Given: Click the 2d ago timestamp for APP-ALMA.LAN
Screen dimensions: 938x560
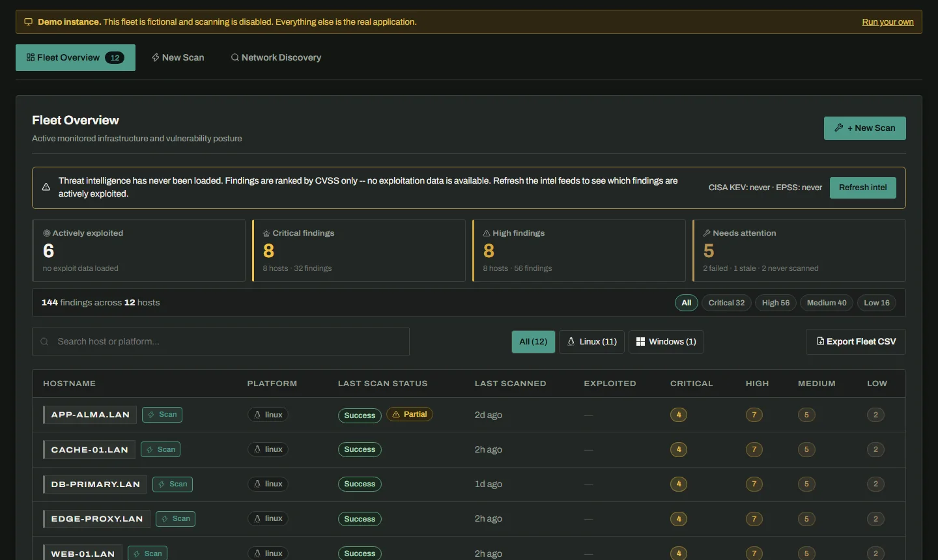Looking at the screenshot, I should point(488,415).
